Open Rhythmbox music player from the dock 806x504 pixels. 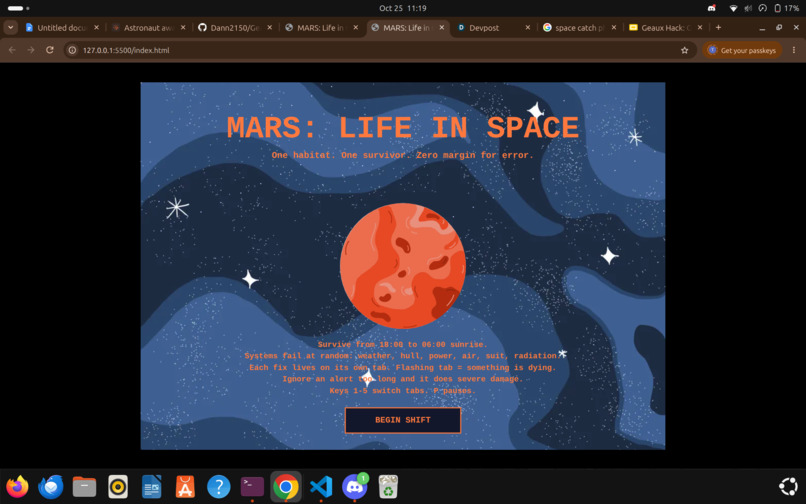pos(118,487)
